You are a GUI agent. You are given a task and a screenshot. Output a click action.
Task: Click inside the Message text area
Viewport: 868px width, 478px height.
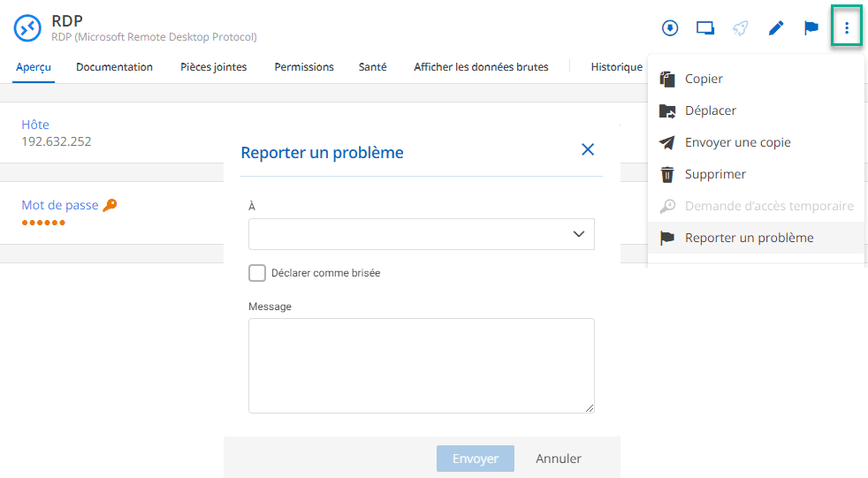point(422,365)
